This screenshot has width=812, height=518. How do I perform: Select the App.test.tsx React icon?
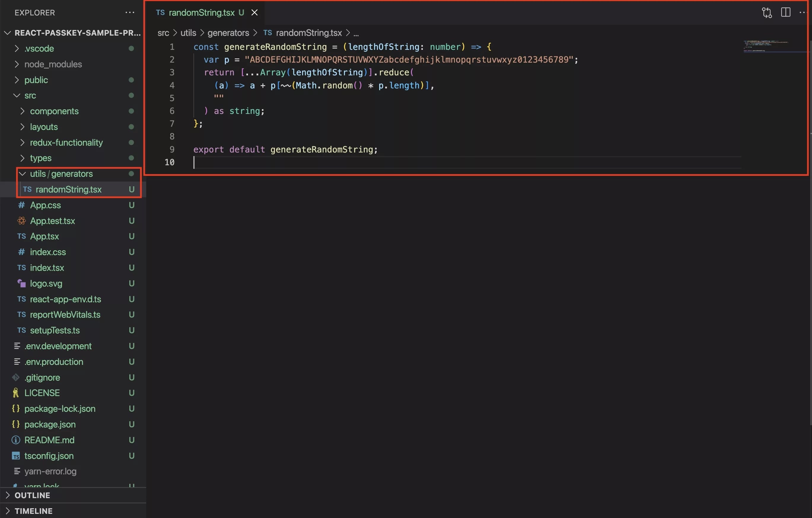tap(21, 220)
